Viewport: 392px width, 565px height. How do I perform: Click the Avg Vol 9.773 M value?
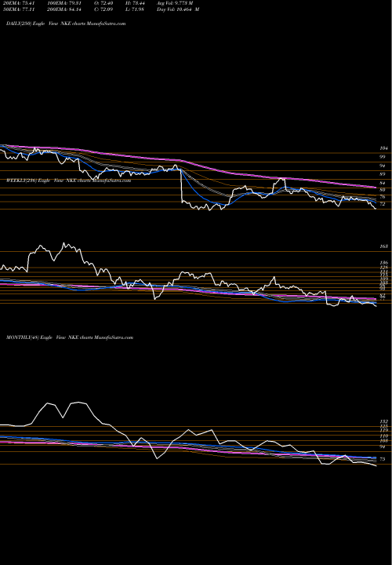[x=175, y=3]
